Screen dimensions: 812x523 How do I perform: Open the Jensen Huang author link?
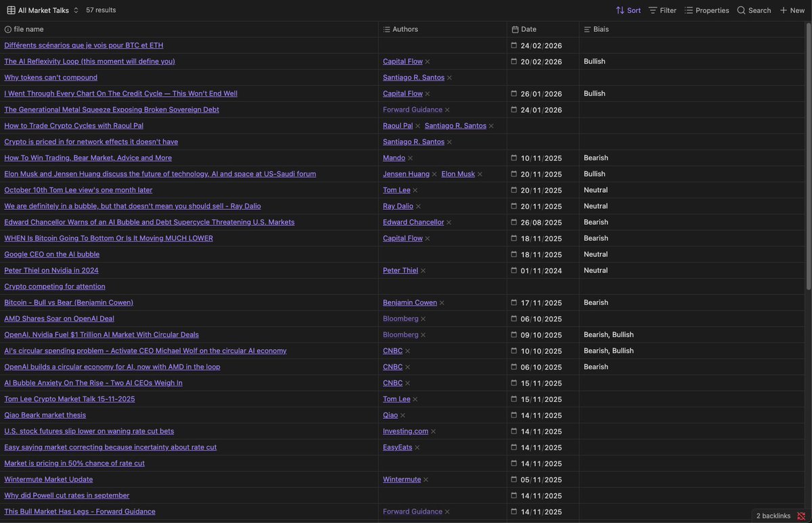[406, 174]
